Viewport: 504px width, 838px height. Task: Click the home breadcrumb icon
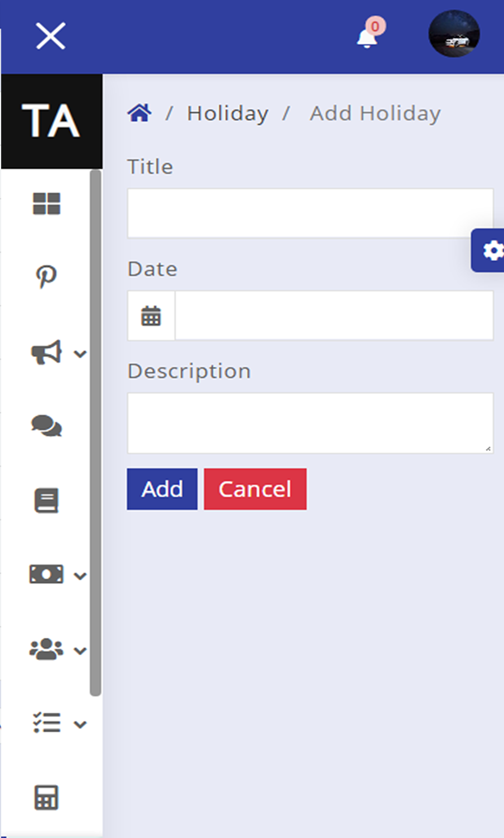click(x=139, y=113)
